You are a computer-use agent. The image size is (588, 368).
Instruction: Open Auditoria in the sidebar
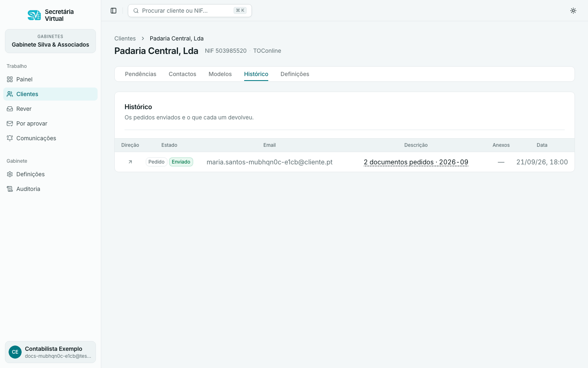(x=50, y=189)
